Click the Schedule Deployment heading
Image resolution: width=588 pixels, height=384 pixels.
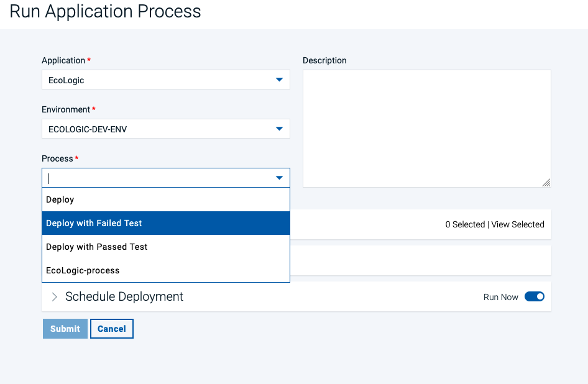coord(124,296)
